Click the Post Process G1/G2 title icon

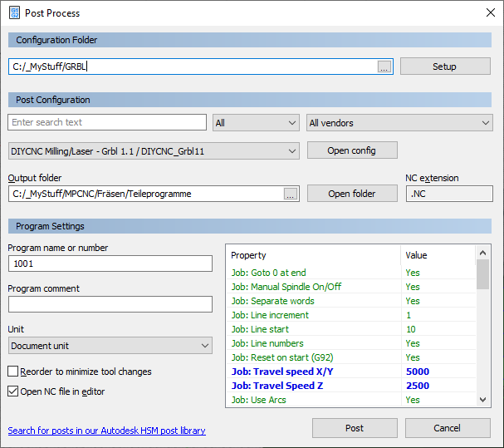(x=14, y=12)
